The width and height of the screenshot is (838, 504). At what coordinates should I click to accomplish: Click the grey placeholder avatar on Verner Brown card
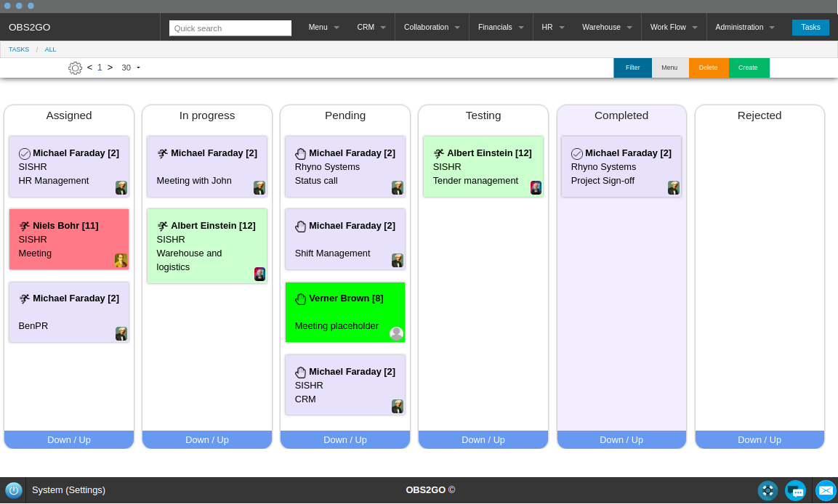397,333
